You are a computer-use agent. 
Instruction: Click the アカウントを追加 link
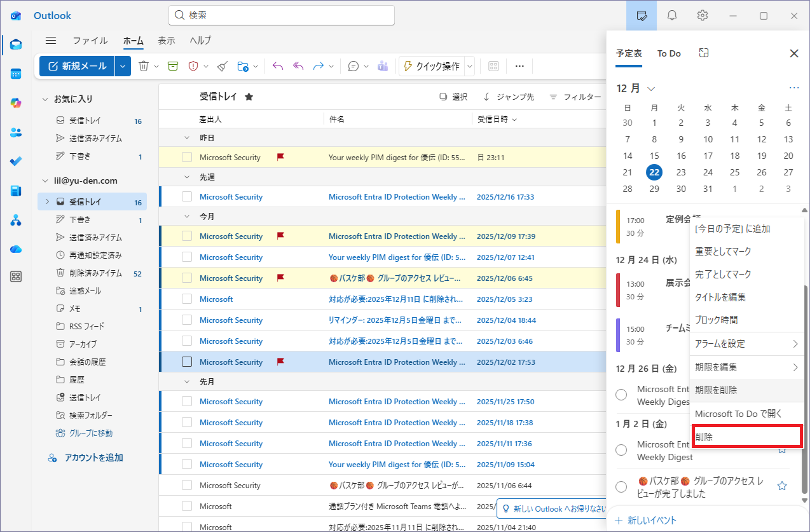93,458
